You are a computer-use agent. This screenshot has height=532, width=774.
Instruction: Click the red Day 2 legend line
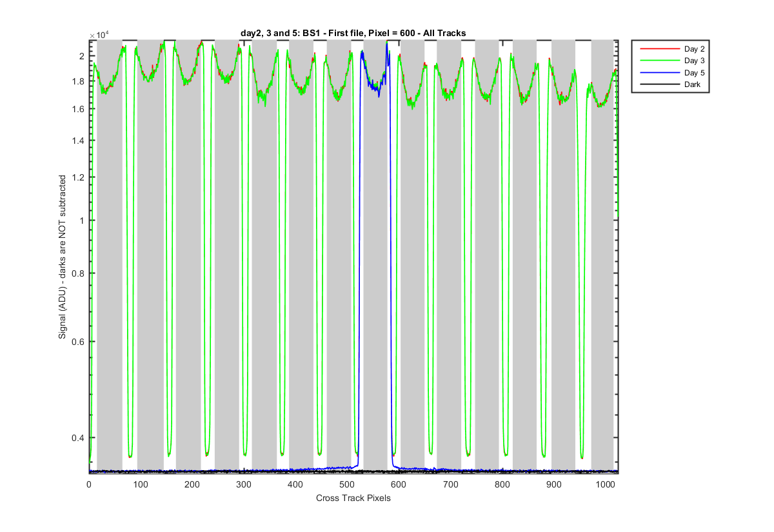pyautogui.click(x=659, y=49)
